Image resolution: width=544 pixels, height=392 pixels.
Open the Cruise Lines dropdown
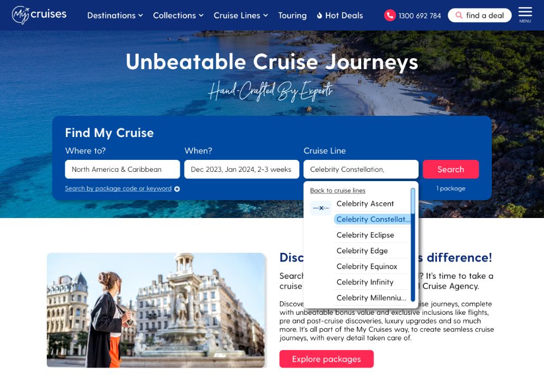(x=241, y=15)
